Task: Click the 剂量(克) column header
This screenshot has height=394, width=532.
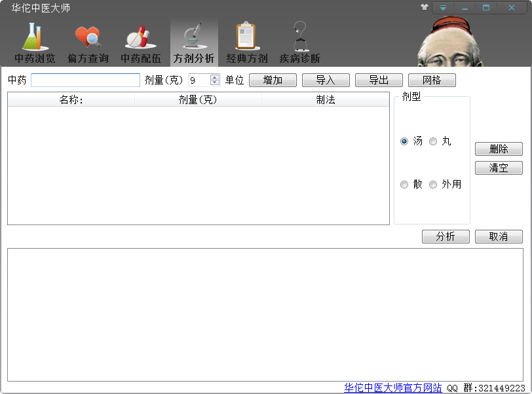Action: [198, 99]
